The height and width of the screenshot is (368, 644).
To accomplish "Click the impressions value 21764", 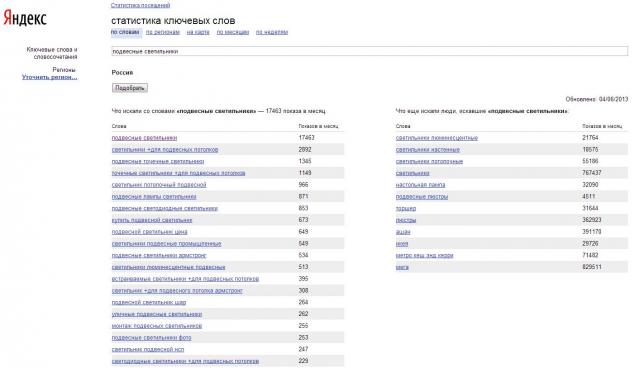I will coord(590,138).
